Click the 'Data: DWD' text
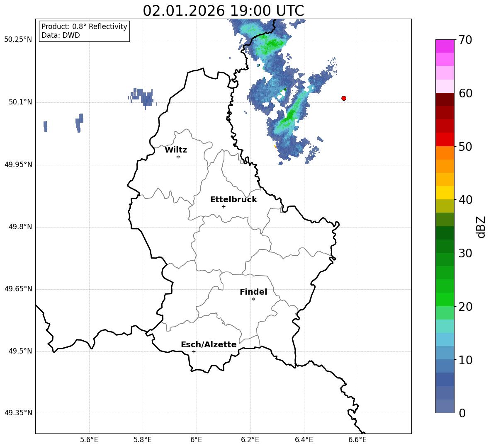Screen dimensions: 491x448 61,35
